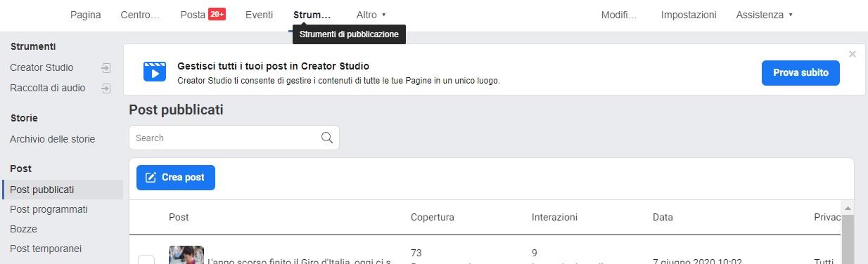Open the Centro tab

coord(141,15)
